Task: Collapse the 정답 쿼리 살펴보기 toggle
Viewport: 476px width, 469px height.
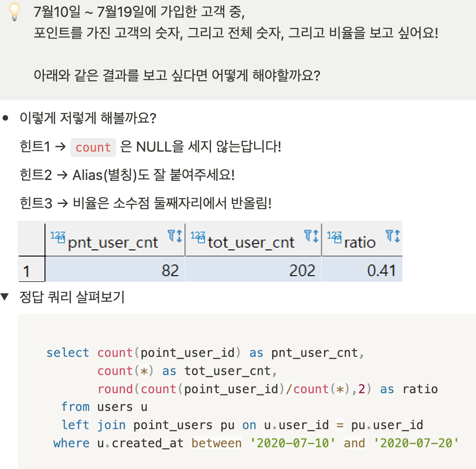Action: (x=4, y=297)
